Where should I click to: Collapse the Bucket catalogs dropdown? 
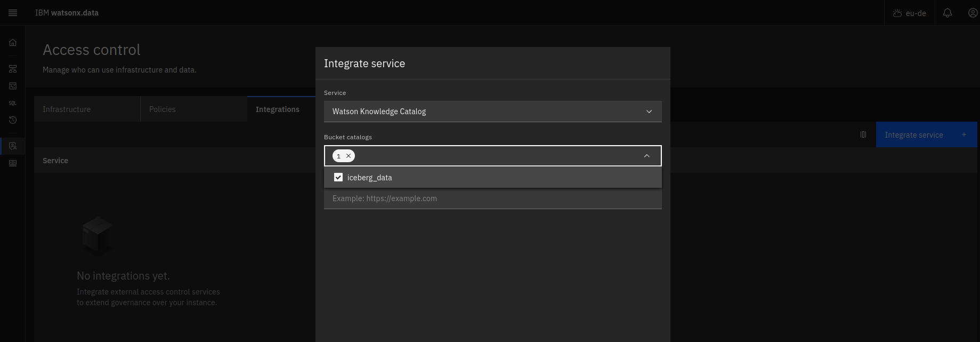646,156
